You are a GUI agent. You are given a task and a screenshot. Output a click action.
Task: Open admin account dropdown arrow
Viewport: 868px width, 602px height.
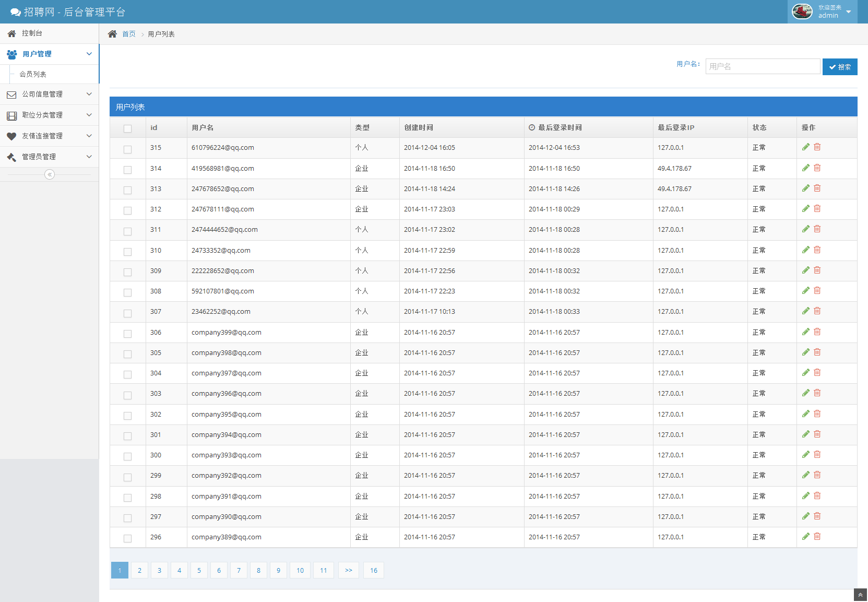click(x=848, y=12)
